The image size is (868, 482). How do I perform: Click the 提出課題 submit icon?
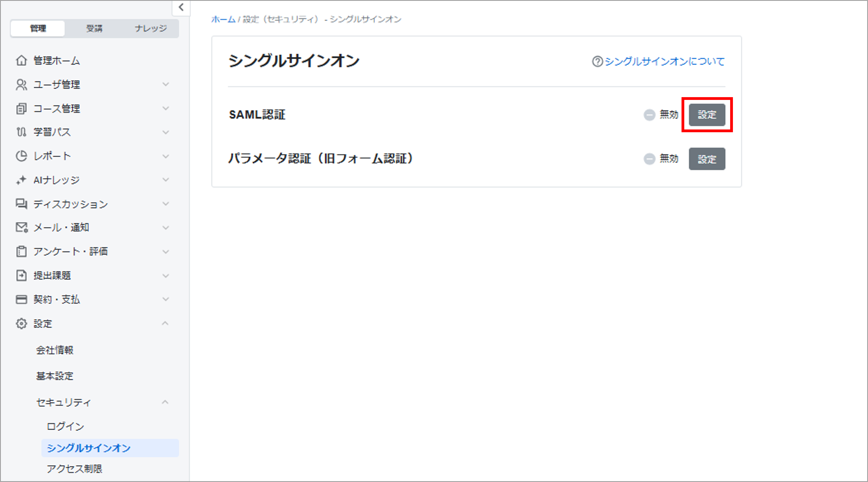tap(21, 275)
